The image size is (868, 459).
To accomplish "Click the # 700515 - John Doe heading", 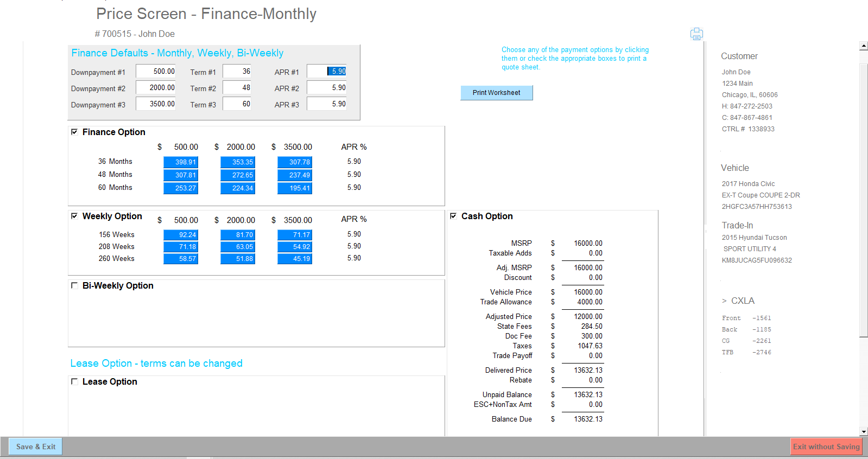I will (x=135, y=34).
